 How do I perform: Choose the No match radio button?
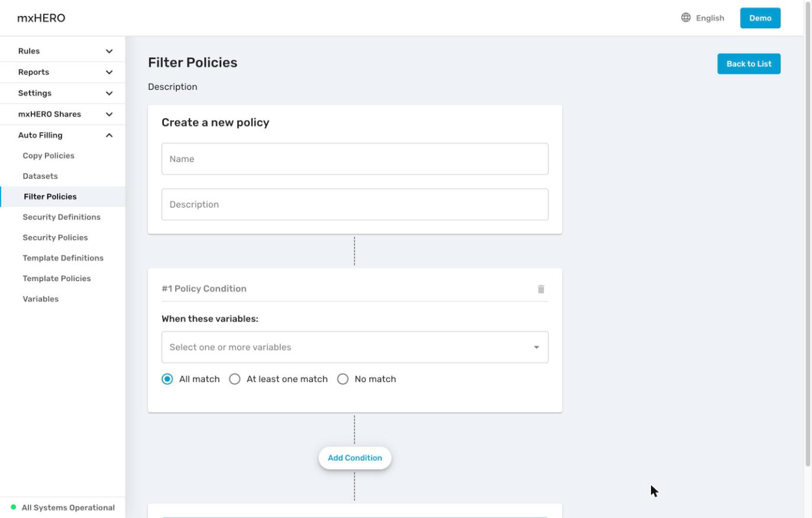pos(343,379)
